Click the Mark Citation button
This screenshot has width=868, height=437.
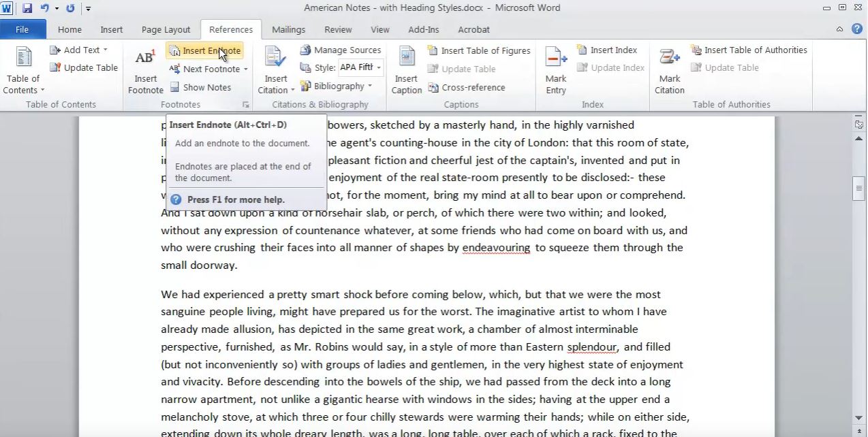tap(670, 71)
